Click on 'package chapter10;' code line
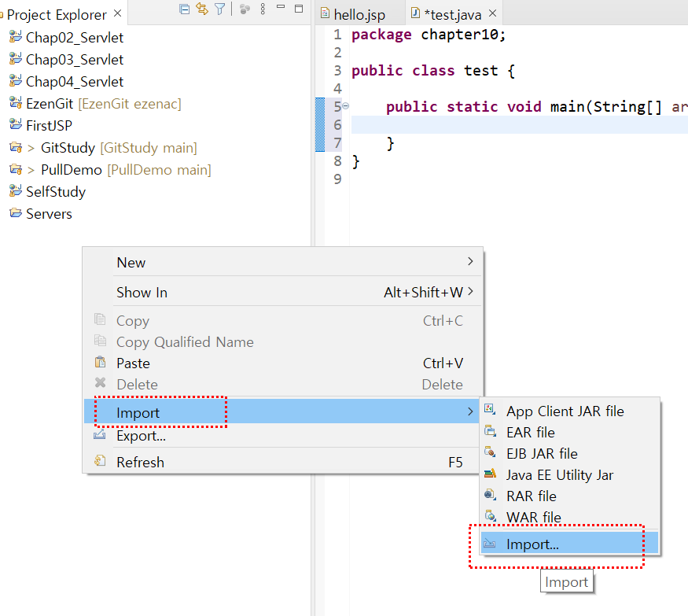Viewport: 688px width, 616px height. click(x=429, y=35)
